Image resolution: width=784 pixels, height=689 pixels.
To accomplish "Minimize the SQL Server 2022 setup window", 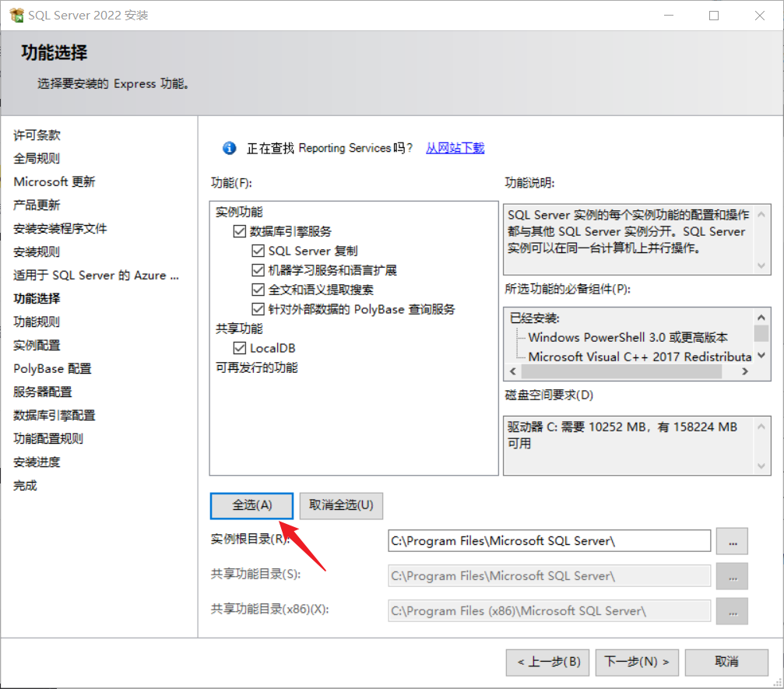I will coord(669,16).
